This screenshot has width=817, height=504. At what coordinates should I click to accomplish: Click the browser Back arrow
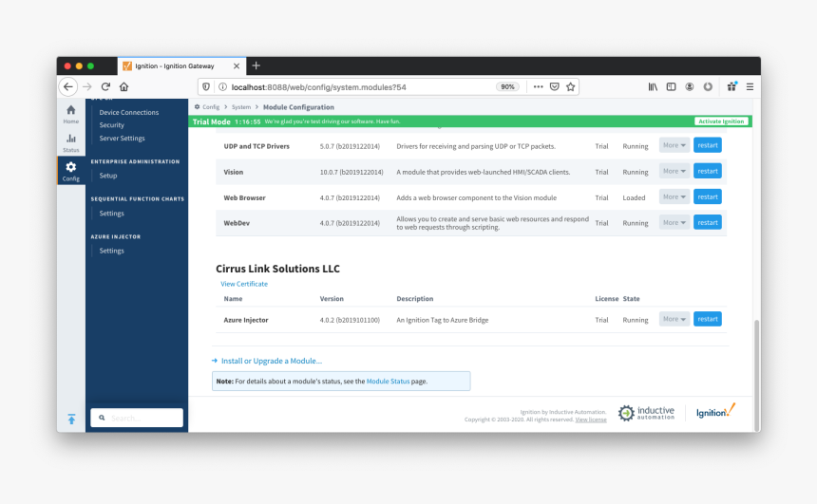pyautogui.click(x=68, y=87)
